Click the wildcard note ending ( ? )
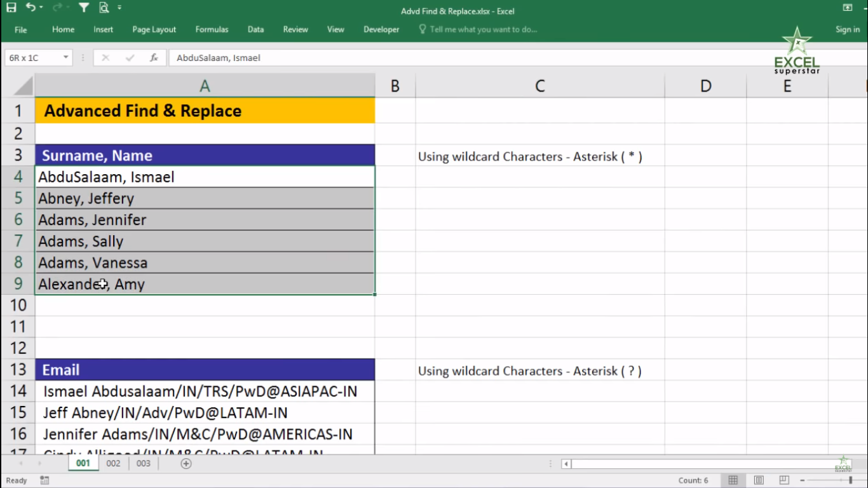This screenshot has height=488, width=868. point(530,371)
